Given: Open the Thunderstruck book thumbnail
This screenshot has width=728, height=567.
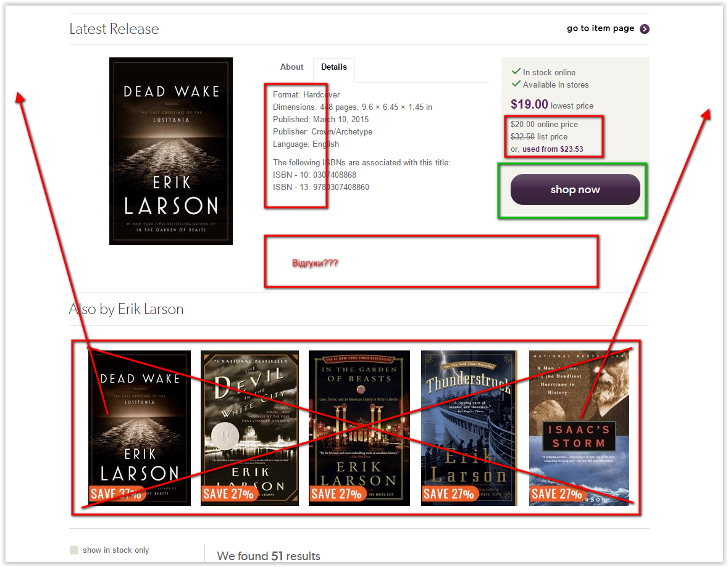Looking at the screenshot, I should tap(469, 428).
